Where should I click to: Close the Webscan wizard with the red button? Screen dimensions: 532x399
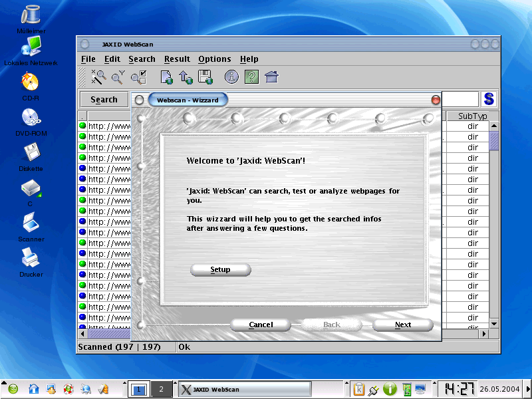[x=436, y=100]
